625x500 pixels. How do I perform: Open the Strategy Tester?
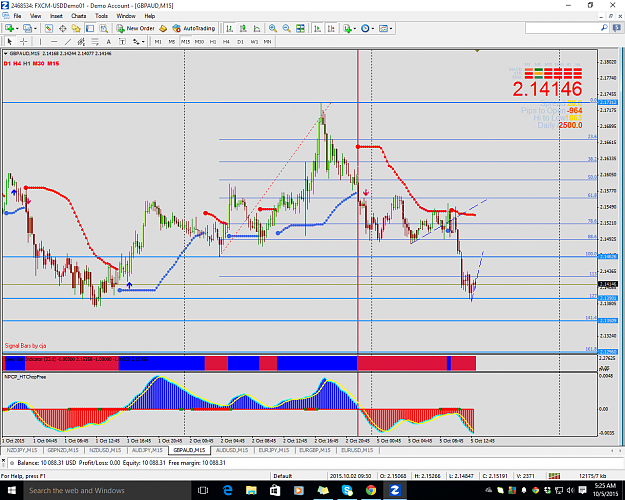coord(104,28)
